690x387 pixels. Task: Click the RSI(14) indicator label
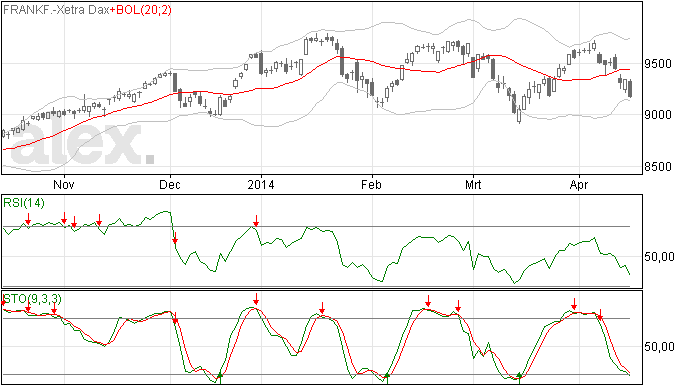[24, 203]
